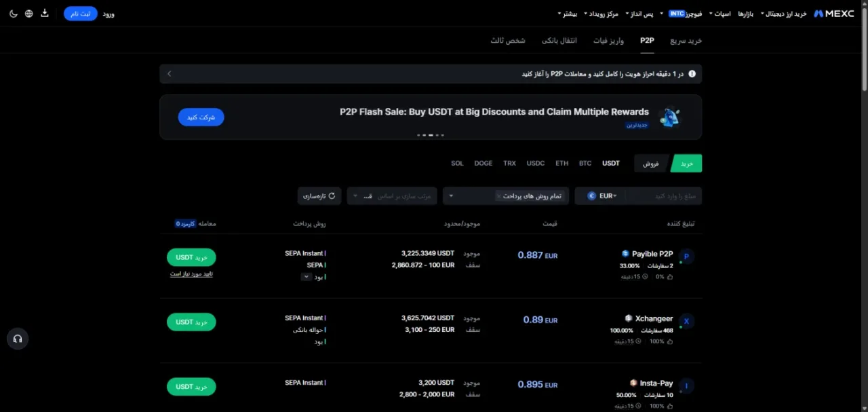Click the thumbs-up icon in Payible P2P row
The width and height of the screenshot is (868, 412).
click(x=671, y=276)
